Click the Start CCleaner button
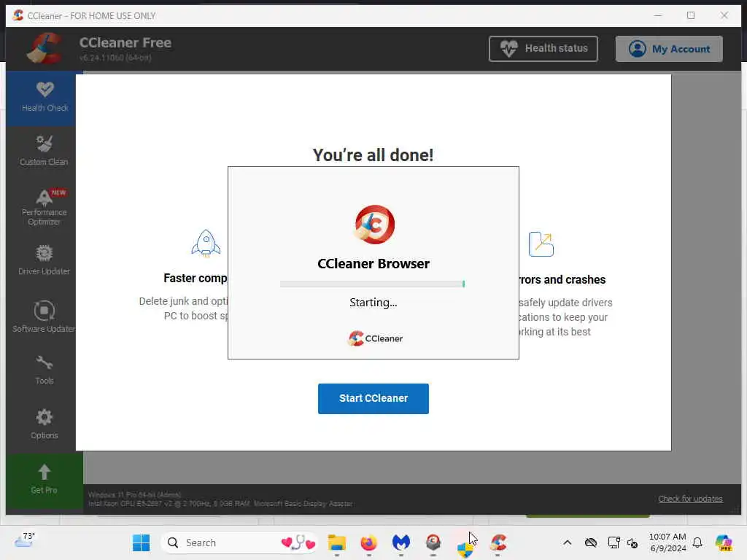The width and height of the screenshot is (747, 560). (x=373, y=399)
